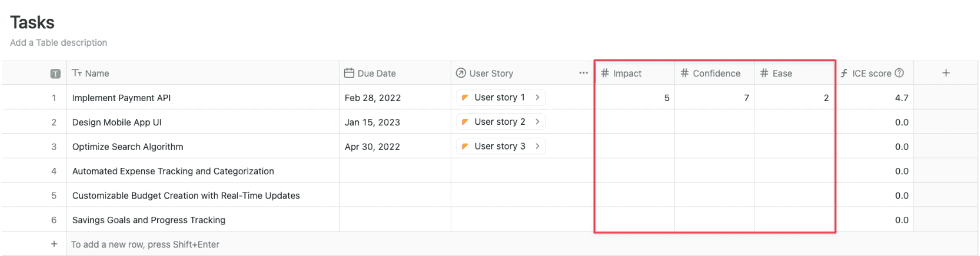Click Add a Table description text
Image resolution: width=980 pixels, height=256 pixels.
tap(59, 42)
